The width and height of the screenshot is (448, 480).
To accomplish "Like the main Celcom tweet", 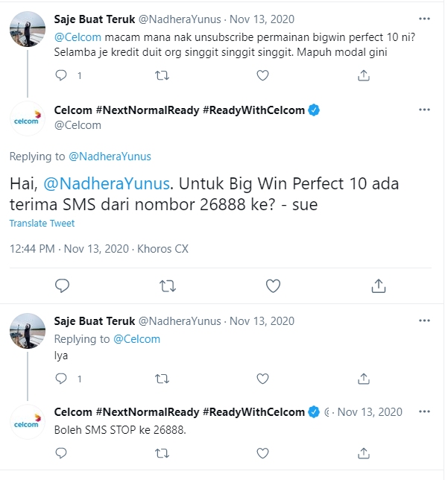I will (x=274, y=285).
